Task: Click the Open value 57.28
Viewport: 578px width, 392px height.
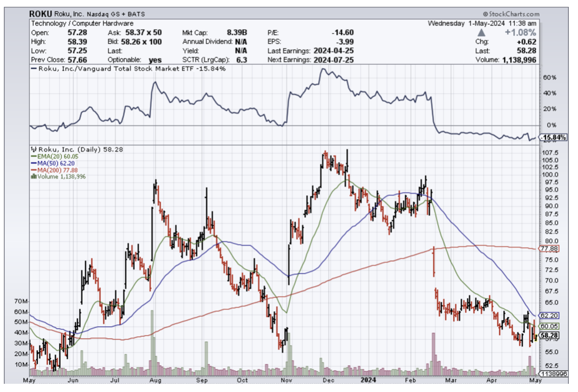Action: click(77, 33)
